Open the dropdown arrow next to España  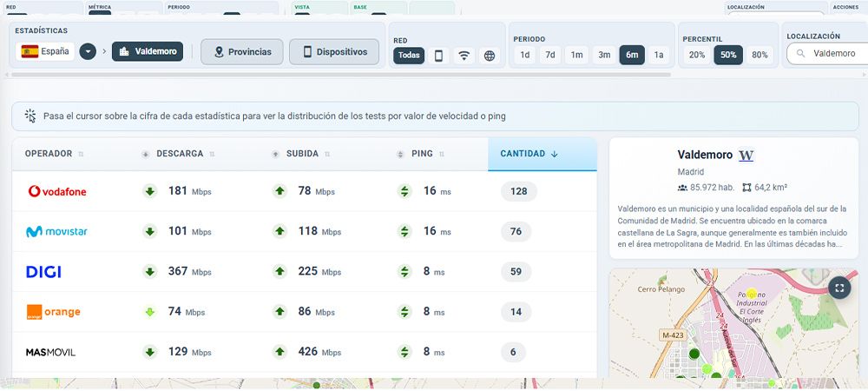[88, 51]
